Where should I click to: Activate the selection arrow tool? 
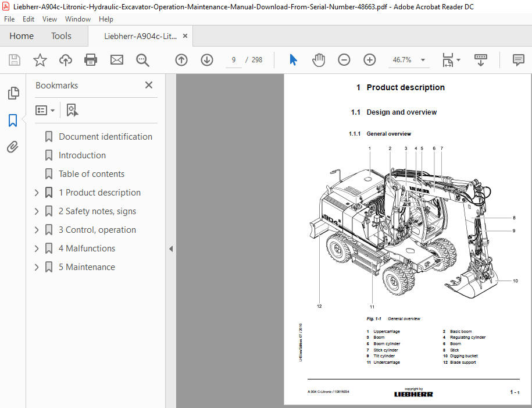(x=293, y=60)
